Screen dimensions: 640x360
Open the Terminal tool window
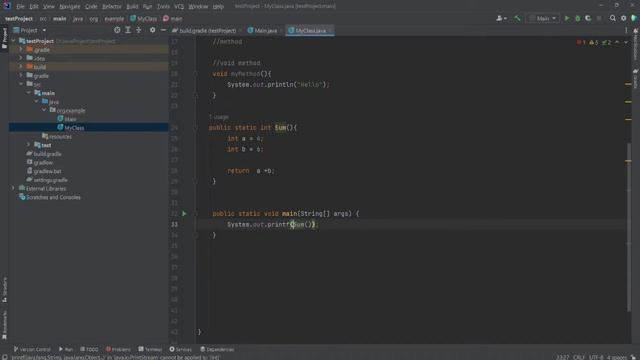(x=150, y=349)
